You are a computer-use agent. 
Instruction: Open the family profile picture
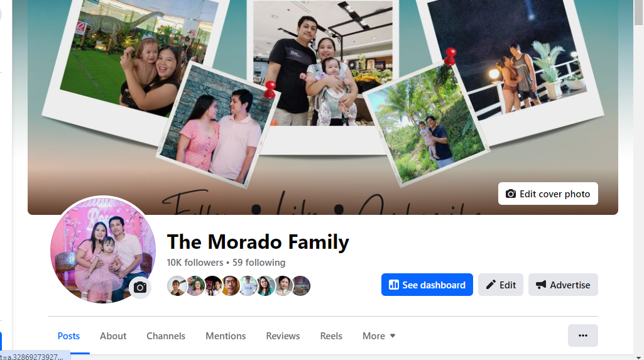pos(103,249)
